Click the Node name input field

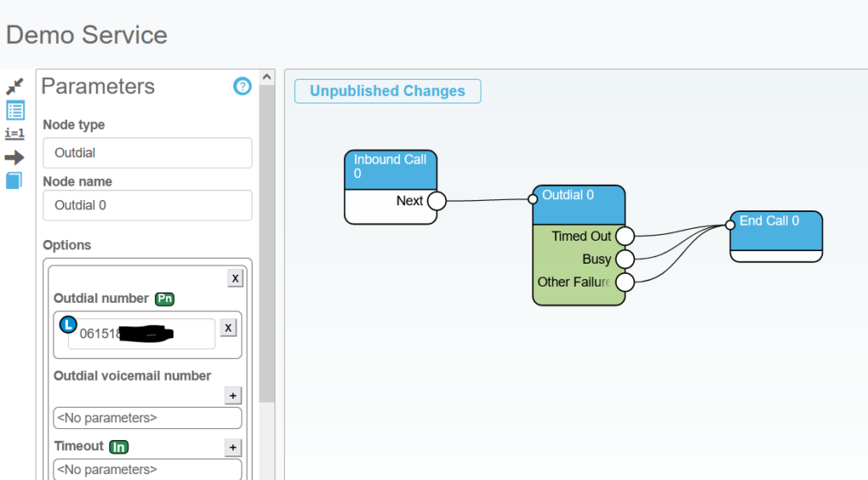pos(147,205)
